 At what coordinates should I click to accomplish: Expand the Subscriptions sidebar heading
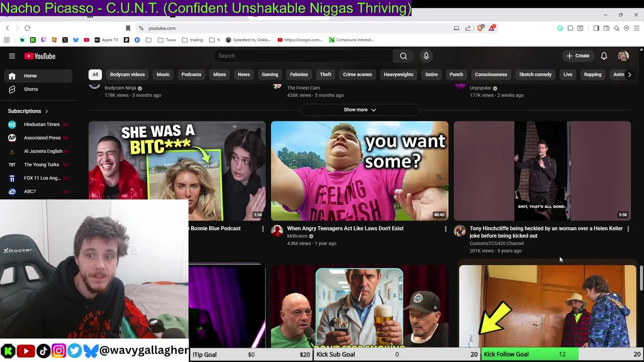point(28,111)
